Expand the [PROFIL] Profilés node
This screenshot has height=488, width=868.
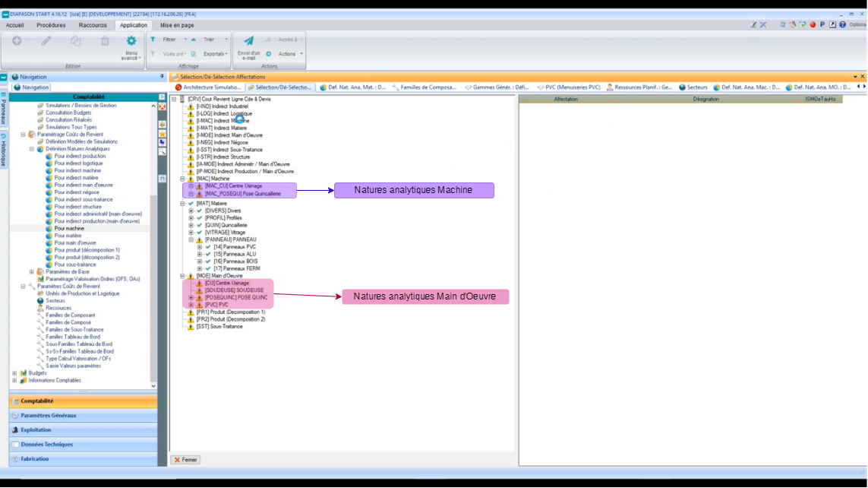pos(191,217)
